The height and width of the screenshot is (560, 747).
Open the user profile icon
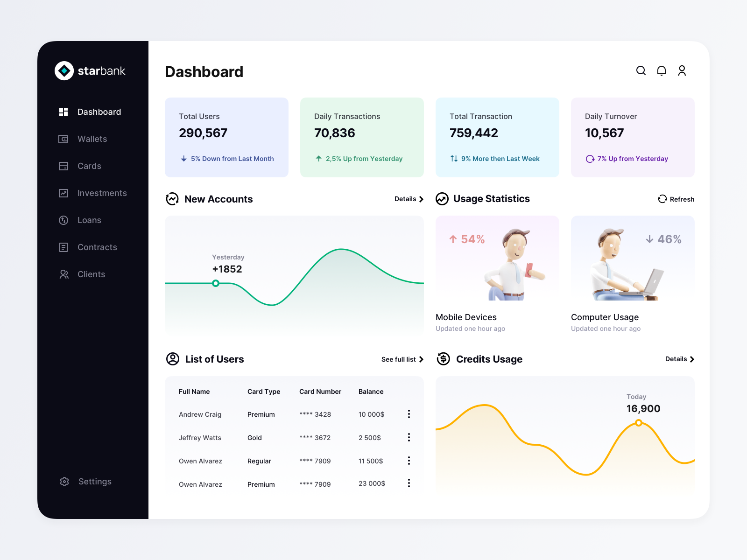682,70
